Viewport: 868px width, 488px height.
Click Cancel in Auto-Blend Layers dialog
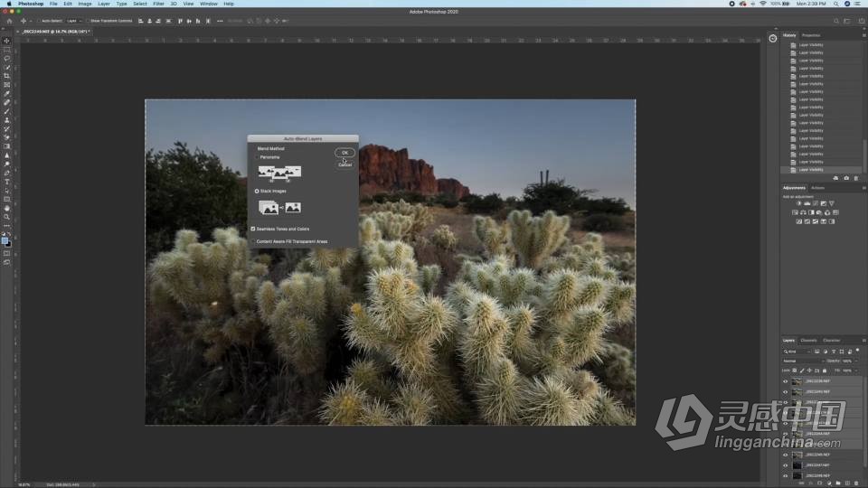pos(344,164)
